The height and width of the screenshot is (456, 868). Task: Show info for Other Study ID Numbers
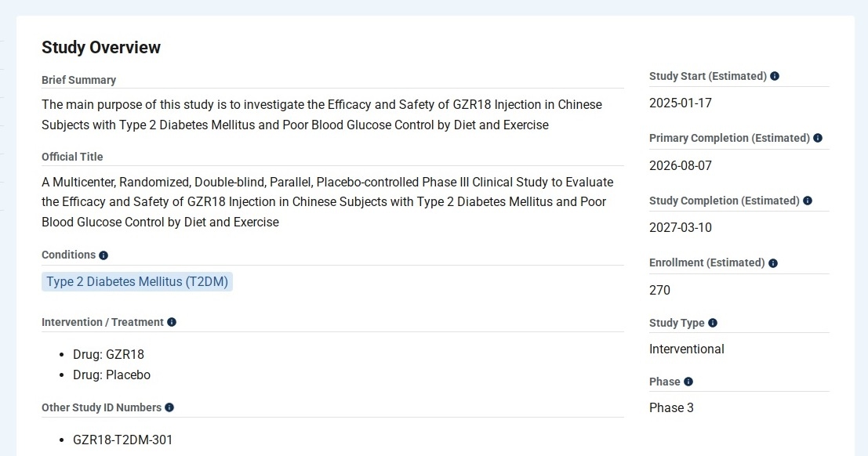pyautogui.click(x=169, y=407)
